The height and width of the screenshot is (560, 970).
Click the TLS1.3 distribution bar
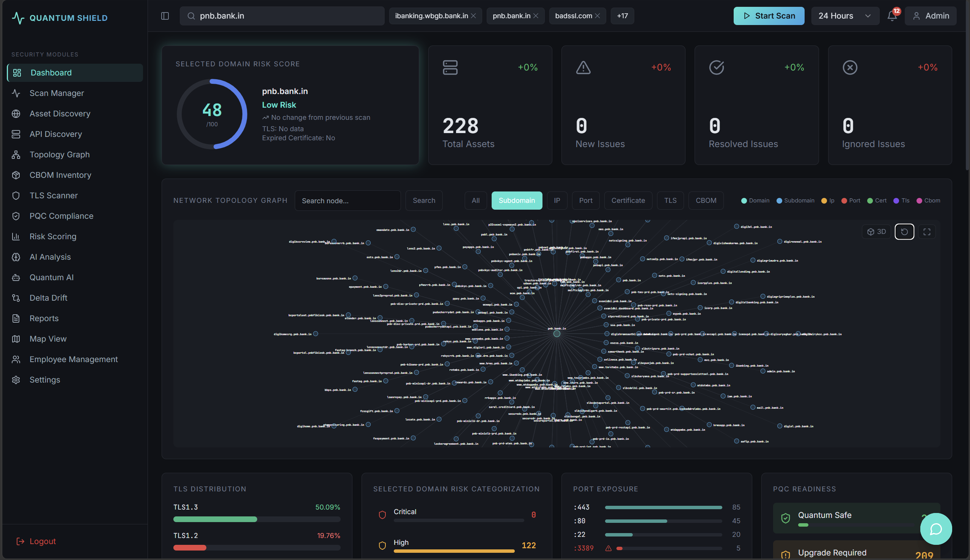(x=257, y=519)
